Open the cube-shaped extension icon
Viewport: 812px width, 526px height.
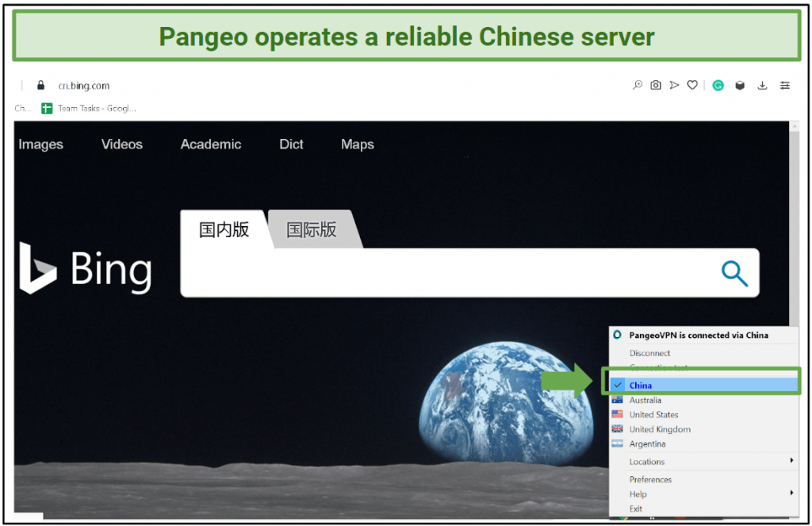click(x=740, y=85)
